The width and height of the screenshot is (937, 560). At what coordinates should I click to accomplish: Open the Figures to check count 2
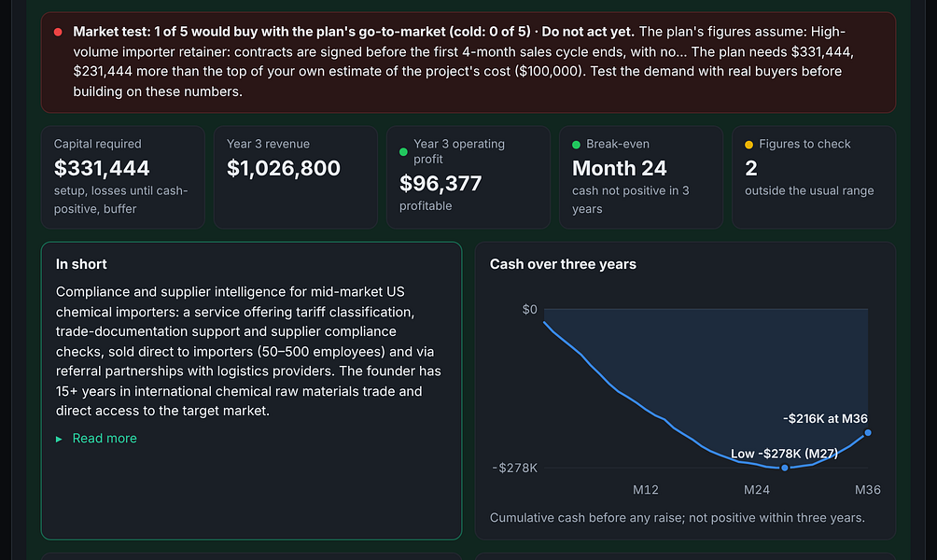[751, 169]
